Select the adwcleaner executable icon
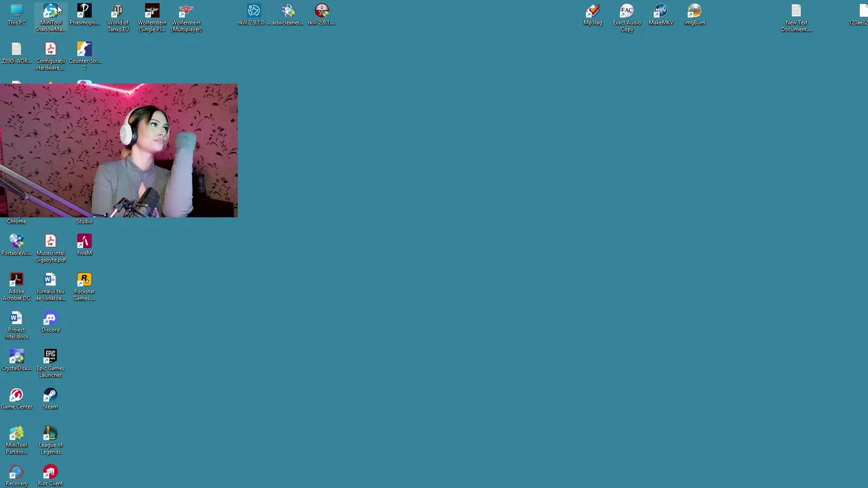Screen dimensions: 868x488 [x=288, y=15]
